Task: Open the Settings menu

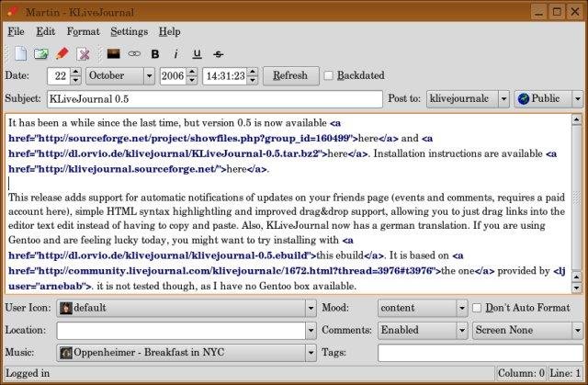Action: pos(129,32)
